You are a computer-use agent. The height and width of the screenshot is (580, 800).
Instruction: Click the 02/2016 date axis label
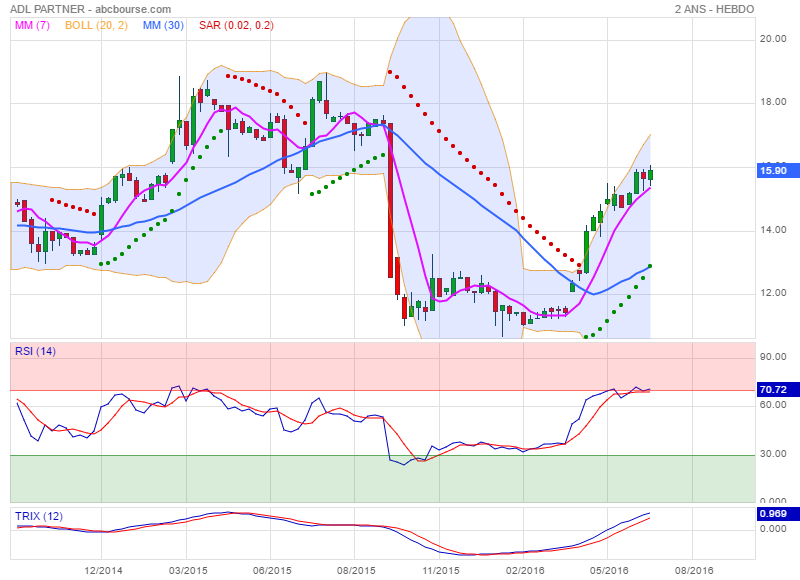point(524,570)
